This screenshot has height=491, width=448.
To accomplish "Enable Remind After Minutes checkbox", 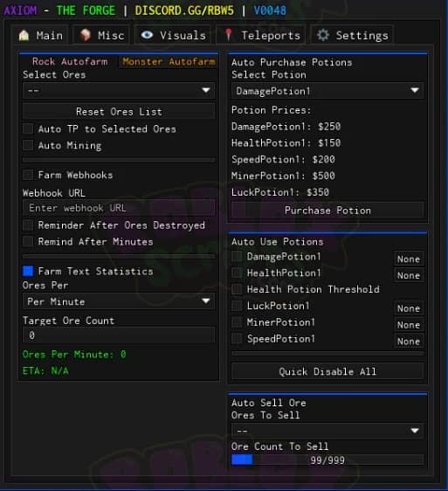I will point(28,241).
